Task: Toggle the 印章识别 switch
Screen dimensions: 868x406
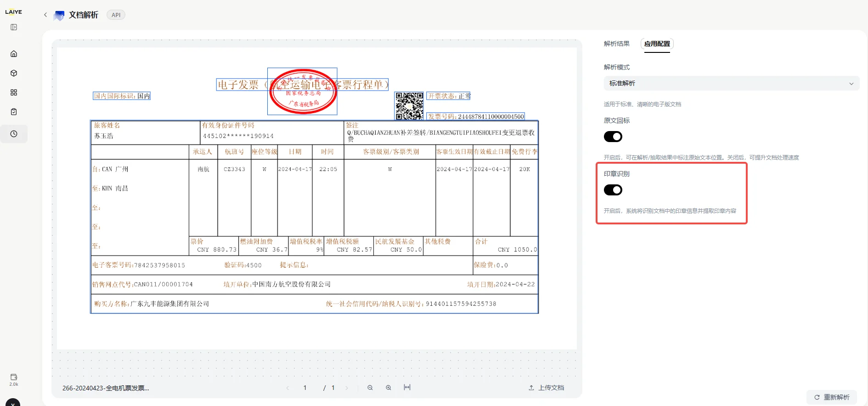Action: pyautogui.click(x=613, y=190)
